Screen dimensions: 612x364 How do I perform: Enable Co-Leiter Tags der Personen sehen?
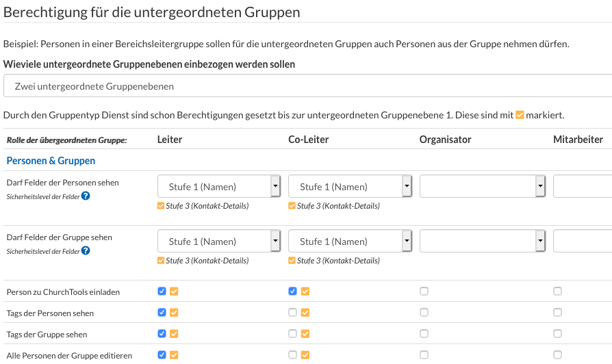[293, 313]
